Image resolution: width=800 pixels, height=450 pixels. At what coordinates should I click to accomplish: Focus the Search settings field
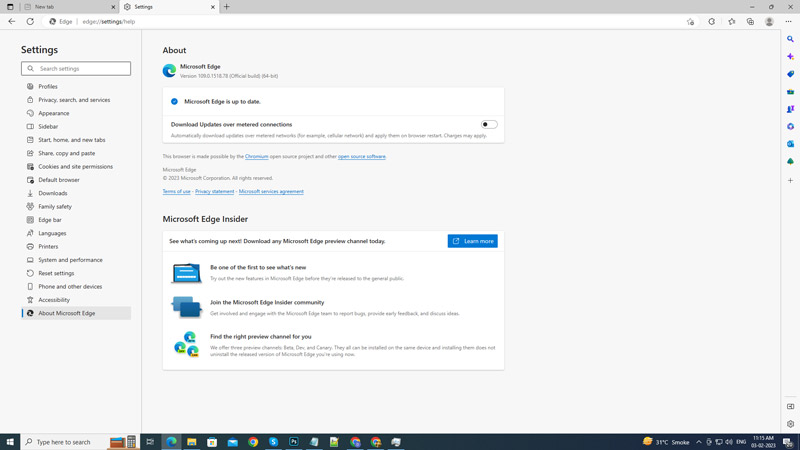pos(76,68)
